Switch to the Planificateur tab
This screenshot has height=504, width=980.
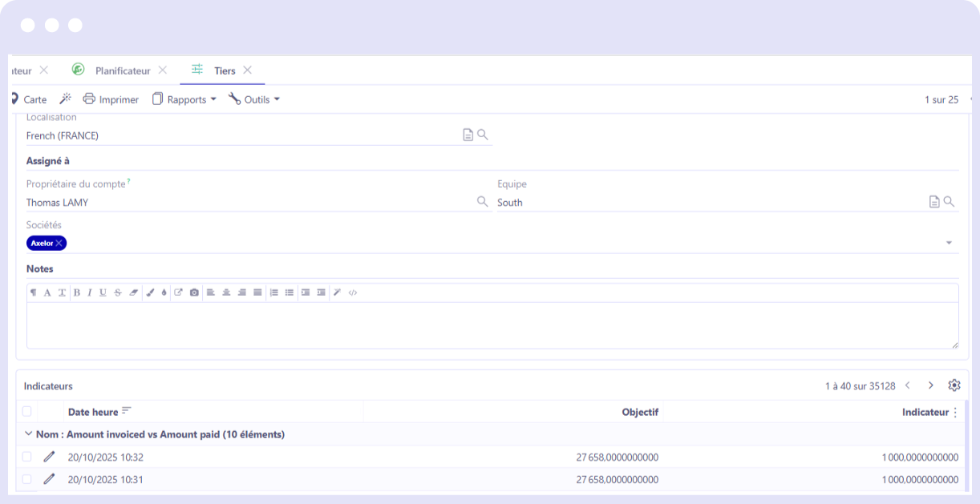tap(122, 71)
